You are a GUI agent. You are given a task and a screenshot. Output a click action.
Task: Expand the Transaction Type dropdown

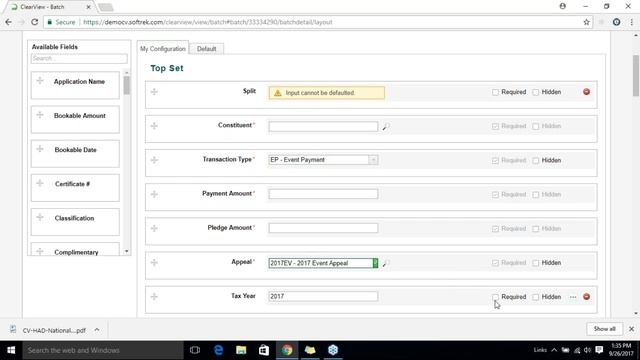373,160
